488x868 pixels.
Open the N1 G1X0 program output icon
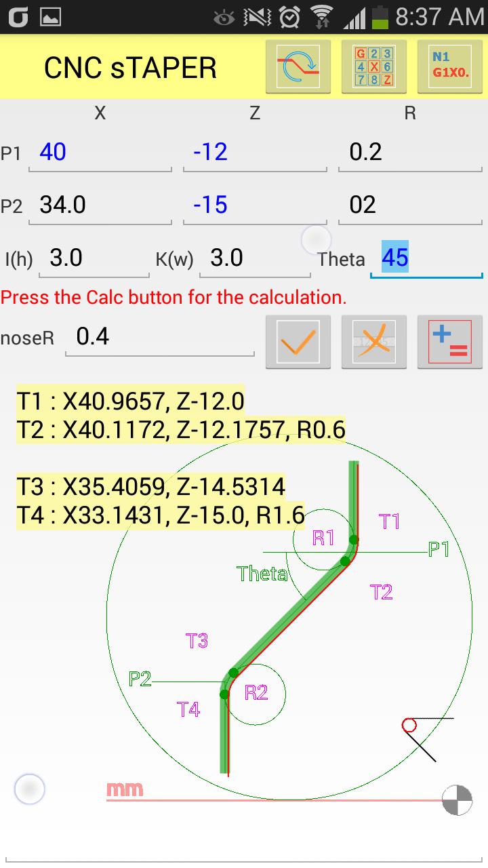tap(450, 66)
